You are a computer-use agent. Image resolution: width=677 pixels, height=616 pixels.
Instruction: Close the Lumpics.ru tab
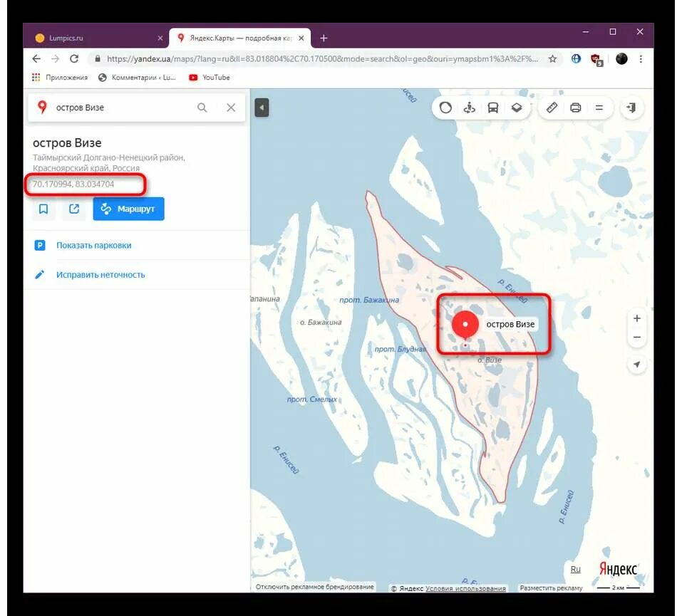(160, 38)
